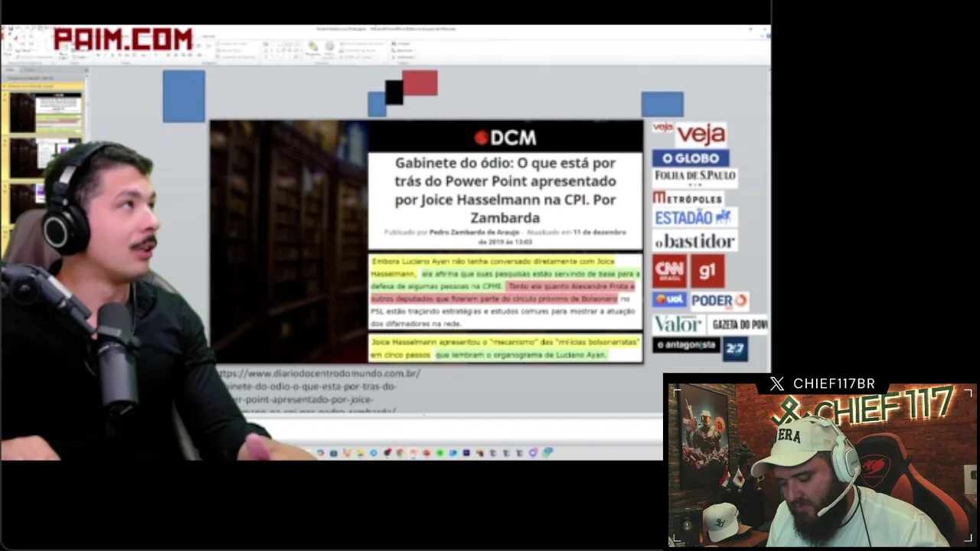Click the CHIEF117BR username text
The image size is (980, 551).
(x=834, y=384)
